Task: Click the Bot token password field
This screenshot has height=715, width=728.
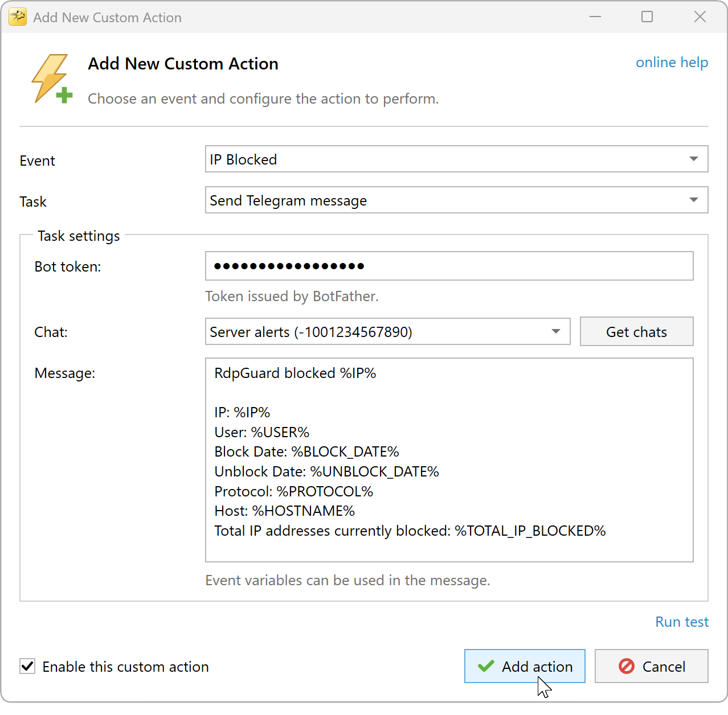Action: point(449,266)
